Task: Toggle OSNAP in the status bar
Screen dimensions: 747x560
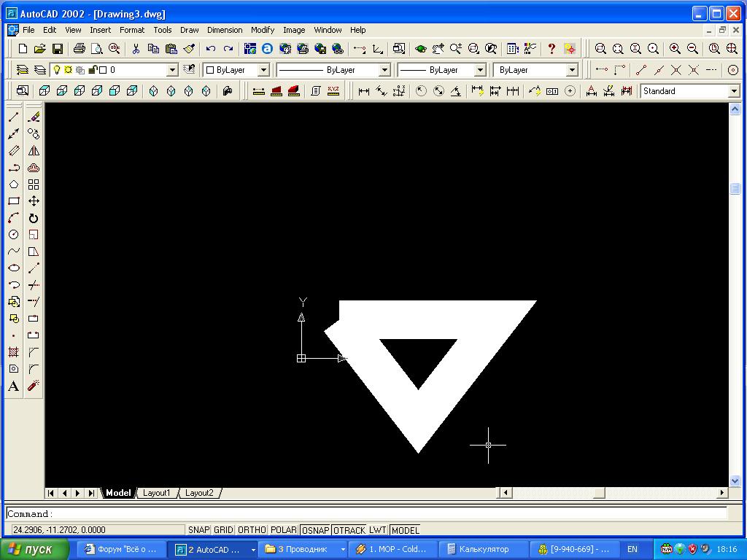Action: [314, 530]
